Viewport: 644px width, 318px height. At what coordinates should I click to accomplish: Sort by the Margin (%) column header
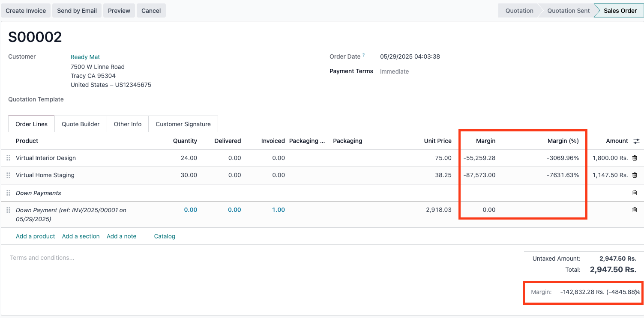click(x=563, y=141)
